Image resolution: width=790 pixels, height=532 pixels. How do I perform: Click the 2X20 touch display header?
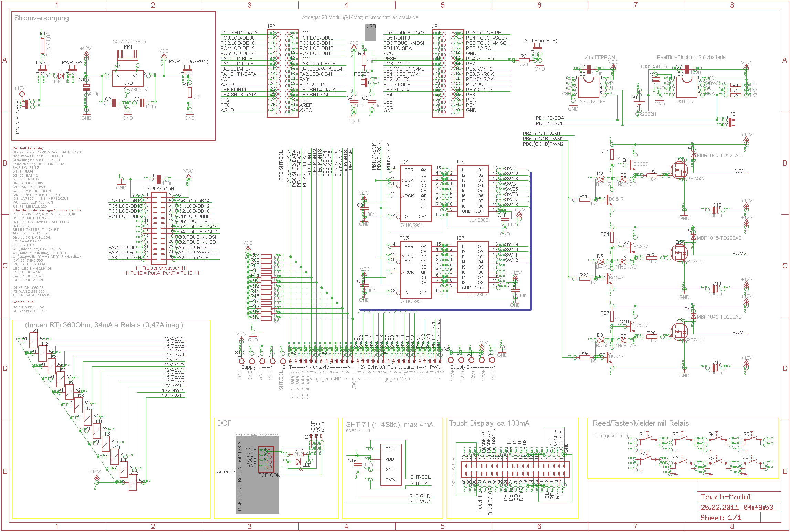[515, 470]
